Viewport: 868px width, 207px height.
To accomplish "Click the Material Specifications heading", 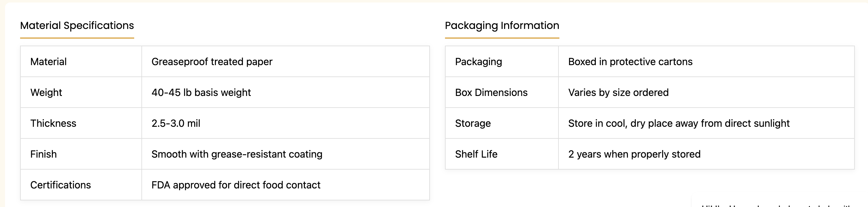I will (x=77, y=25).
